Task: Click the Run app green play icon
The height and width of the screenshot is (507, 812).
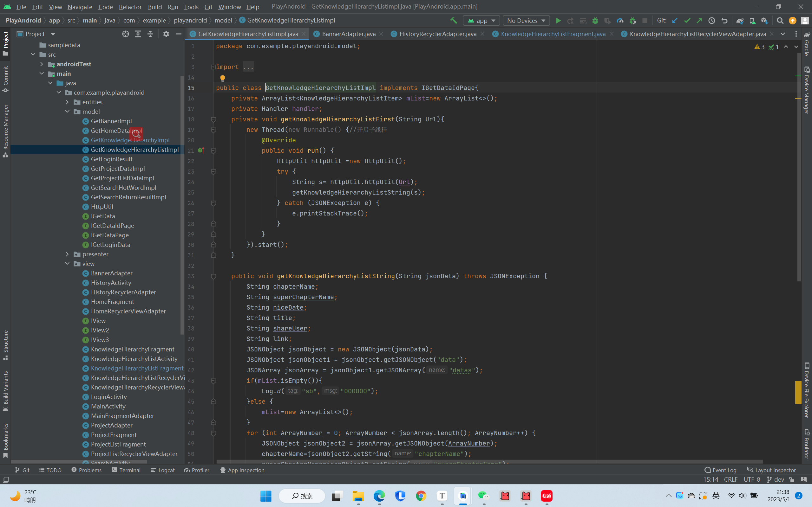Action: pyautogui.click(x=558, y=21)
